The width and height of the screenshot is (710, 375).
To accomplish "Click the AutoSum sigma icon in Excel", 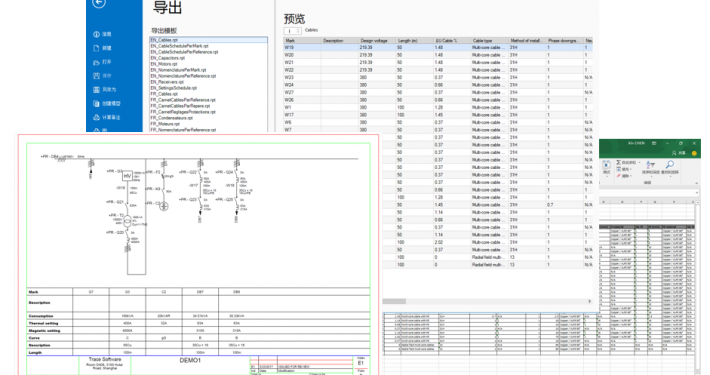I will pyautogui.click(x=619, y=162).
